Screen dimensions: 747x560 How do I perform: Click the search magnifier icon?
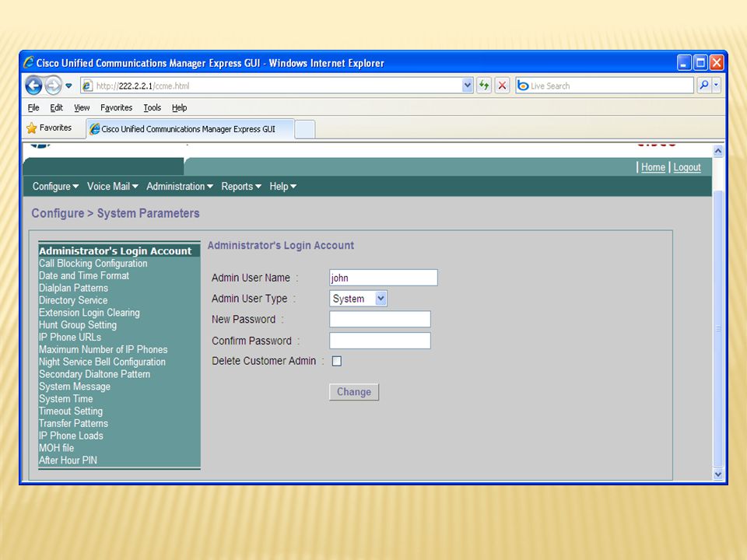click(x=703, y=86)
